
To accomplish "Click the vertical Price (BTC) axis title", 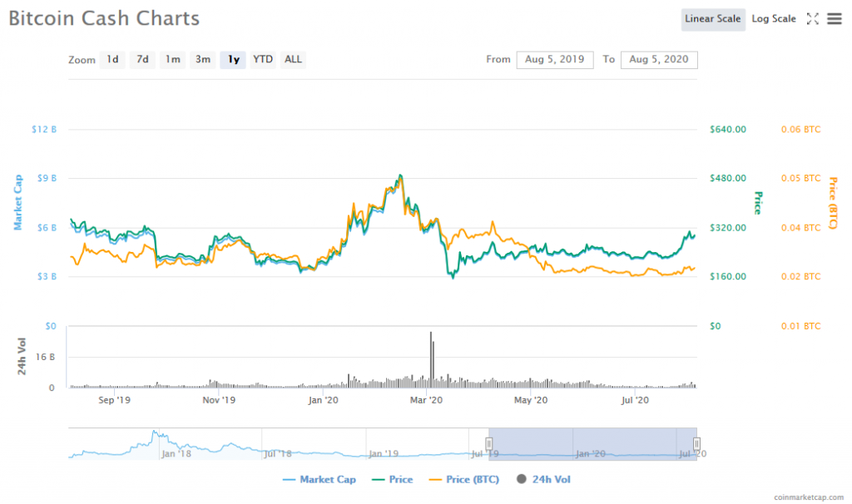I will tap(833, 203).
